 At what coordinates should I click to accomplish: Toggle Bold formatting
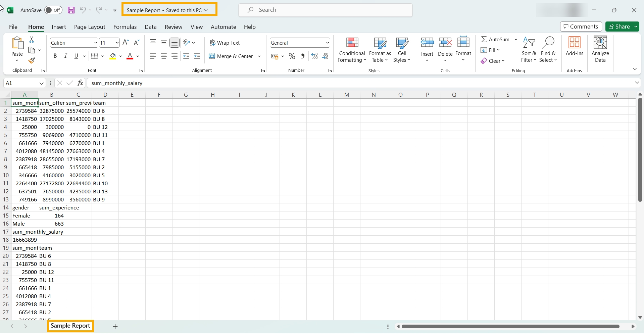pos(55,56)
